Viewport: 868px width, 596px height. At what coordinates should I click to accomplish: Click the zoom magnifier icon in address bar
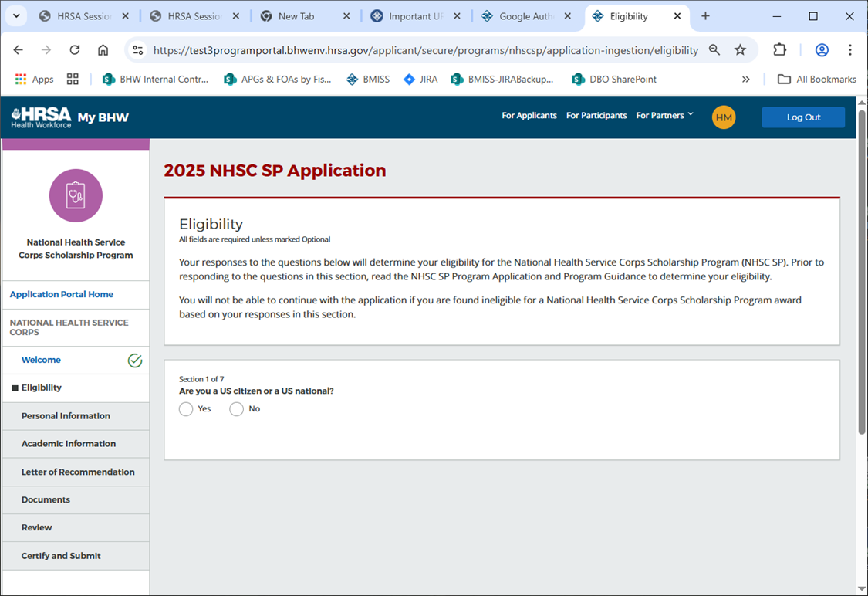pyautogui.click(x=714, y=50)
